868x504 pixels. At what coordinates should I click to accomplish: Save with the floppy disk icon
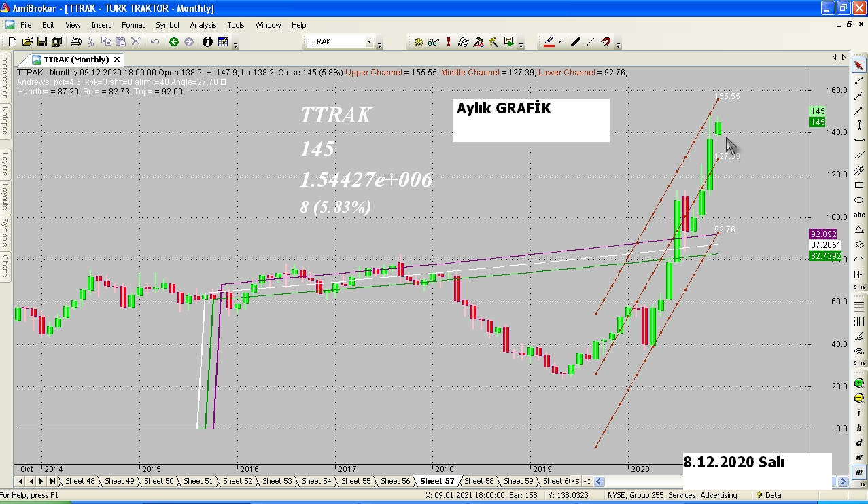tap(42, 41)
